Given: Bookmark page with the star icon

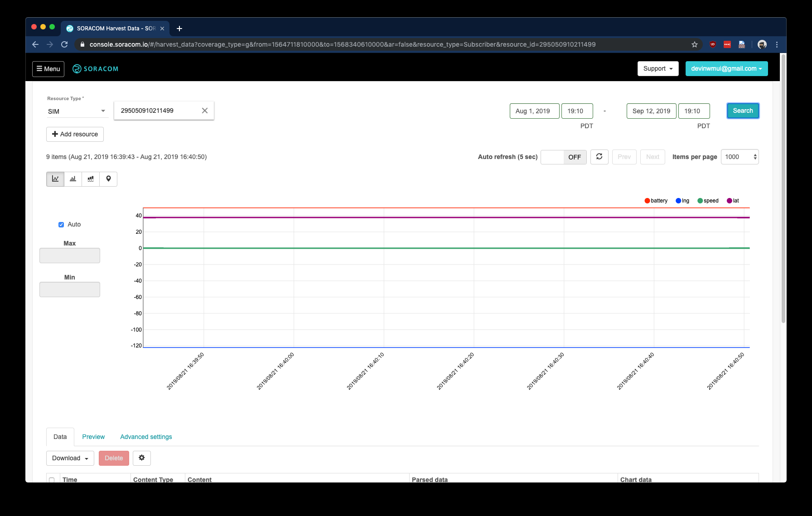Looking at the screenshot, I should coord(695,44).
